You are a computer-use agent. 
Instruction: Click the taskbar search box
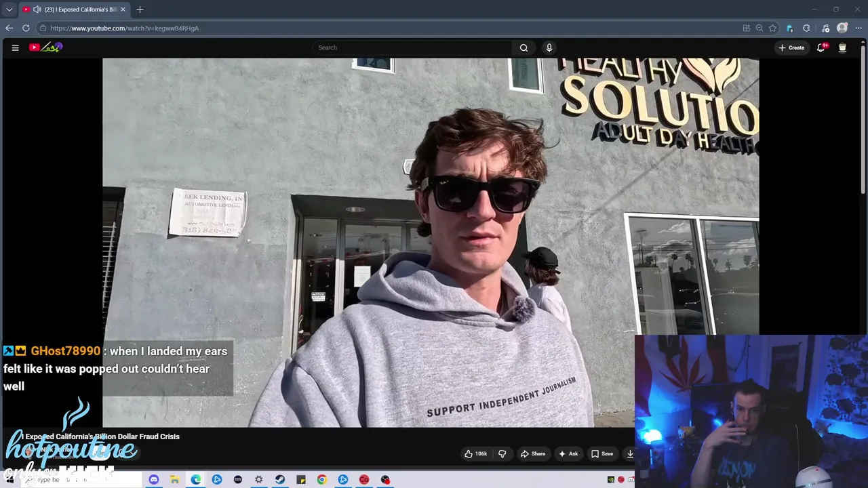83,480
